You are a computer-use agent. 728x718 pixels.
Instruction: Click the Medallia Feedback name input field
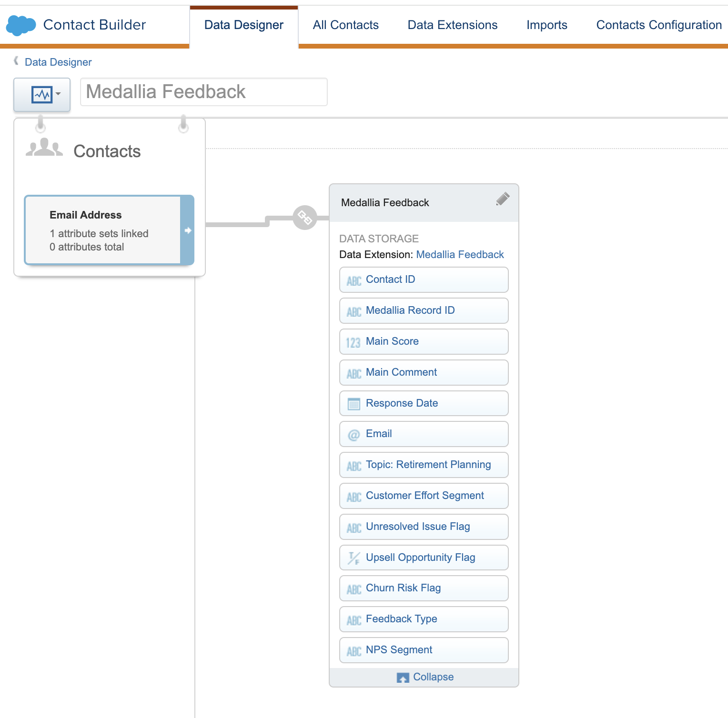coord(203,92)
